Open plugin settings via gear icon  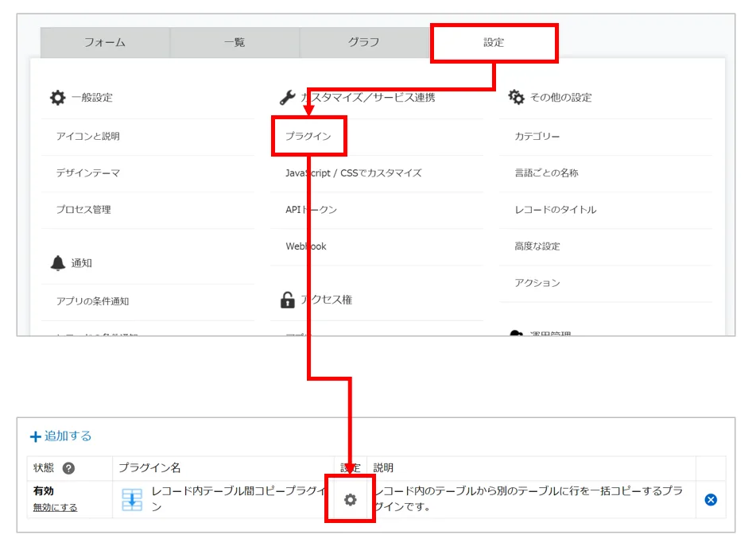point(351,499)
